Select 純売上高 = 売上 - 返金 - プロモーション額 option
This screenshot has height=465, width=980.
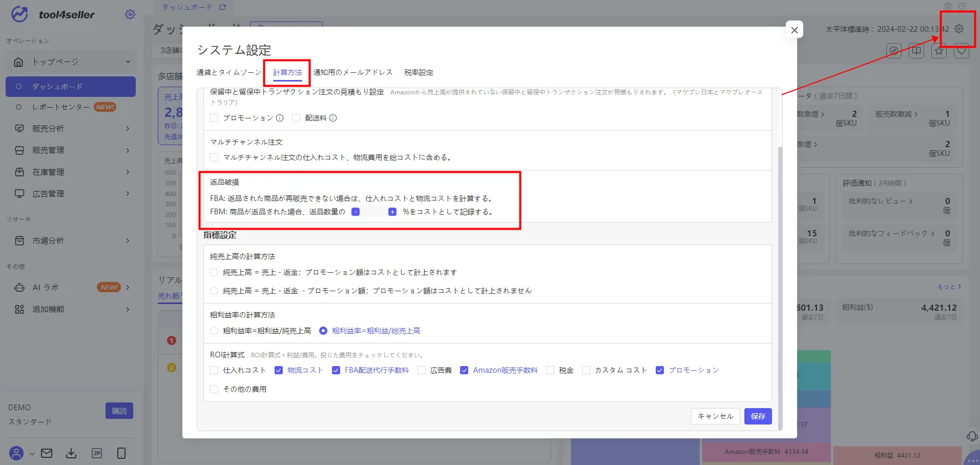(214, 291)
